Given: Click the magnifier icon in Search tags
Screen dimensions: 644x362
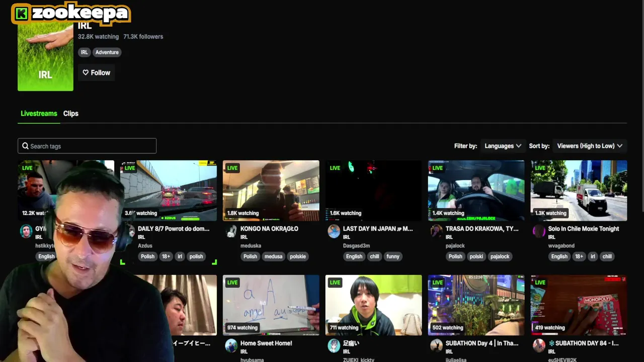Looking at the screenshot, I should click(25, 146).
